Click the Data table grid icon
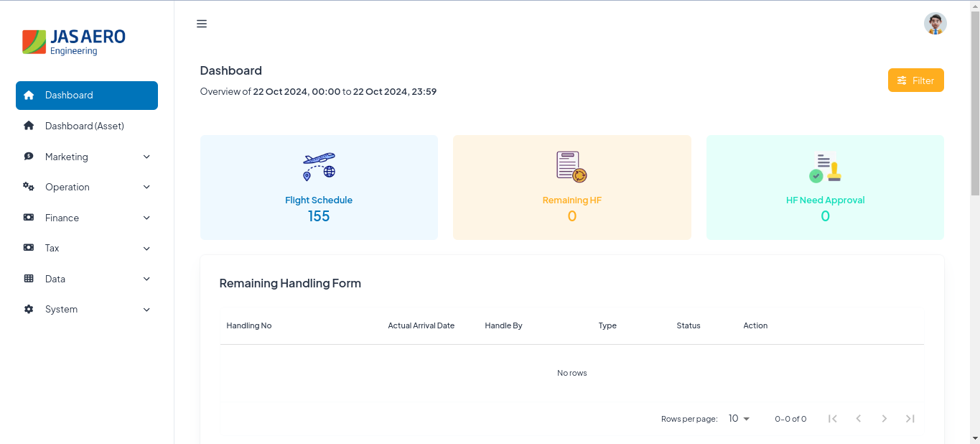 click(29, 279)
